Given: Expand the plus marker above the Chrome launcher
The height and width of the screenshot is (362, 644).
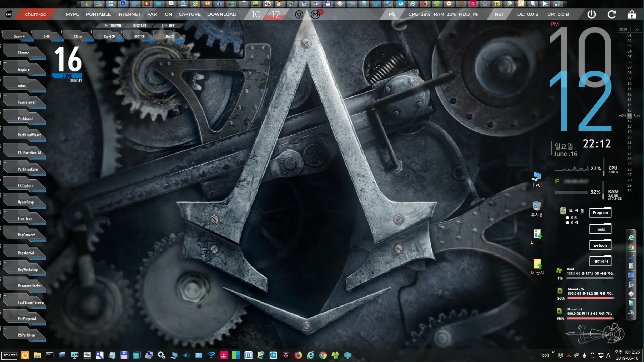Looking at the screenshot, I should (5, 46).
